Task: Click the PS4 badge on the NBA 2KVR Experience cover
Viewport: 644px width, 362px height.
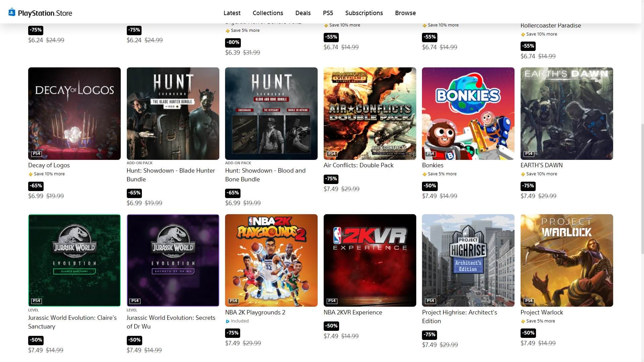Action: (x=332, y=301)
